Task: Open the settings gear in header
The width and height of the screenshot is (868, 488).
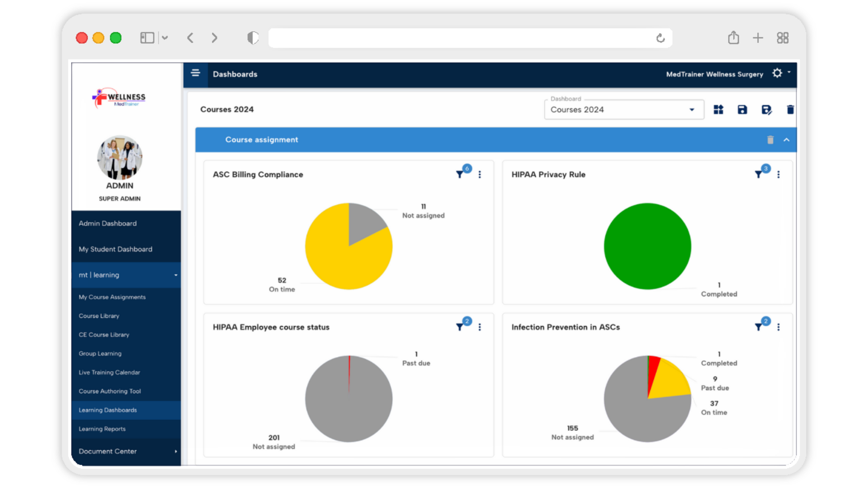Action: (x=777, y=73)
